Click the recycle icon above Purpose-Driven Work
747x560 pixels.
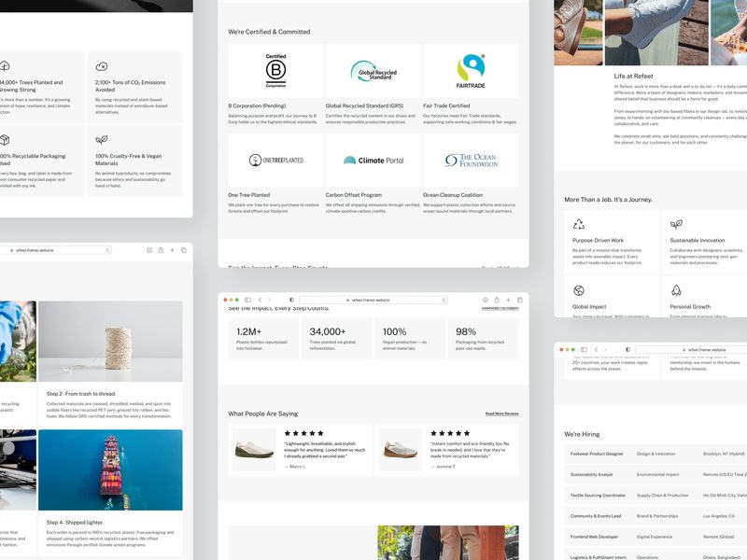click(x=579, y=224)
